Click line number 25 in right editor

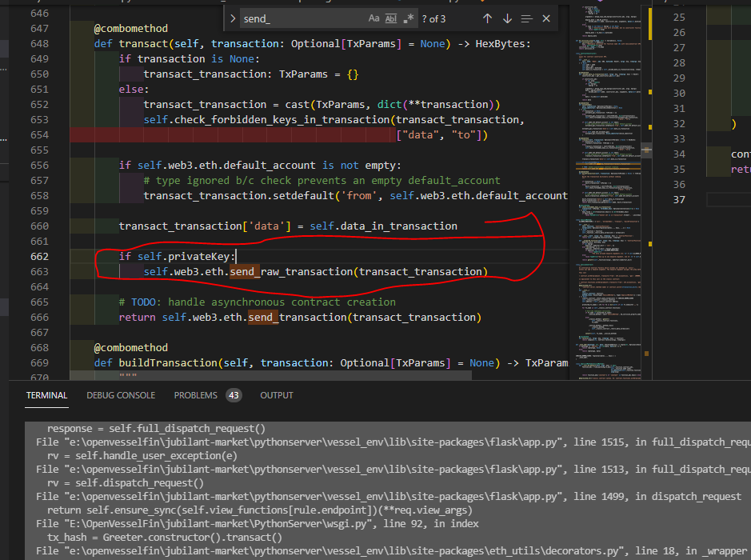[679, 18]
